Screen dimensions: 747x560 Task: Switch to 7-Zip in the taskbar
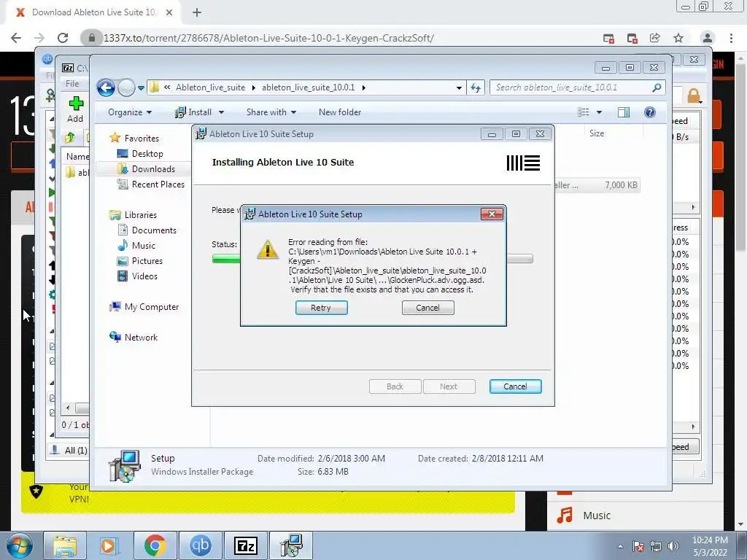[246, 545]
